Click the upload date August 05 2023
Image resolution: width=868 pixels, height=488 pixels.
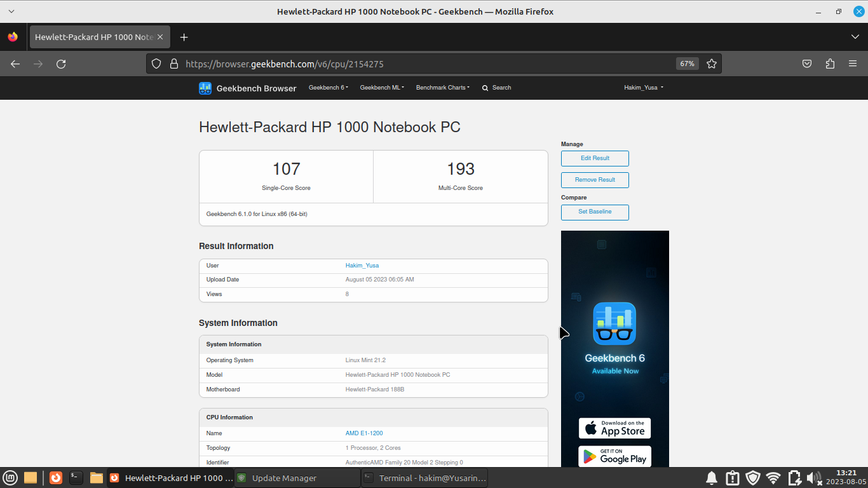[380, 280]
